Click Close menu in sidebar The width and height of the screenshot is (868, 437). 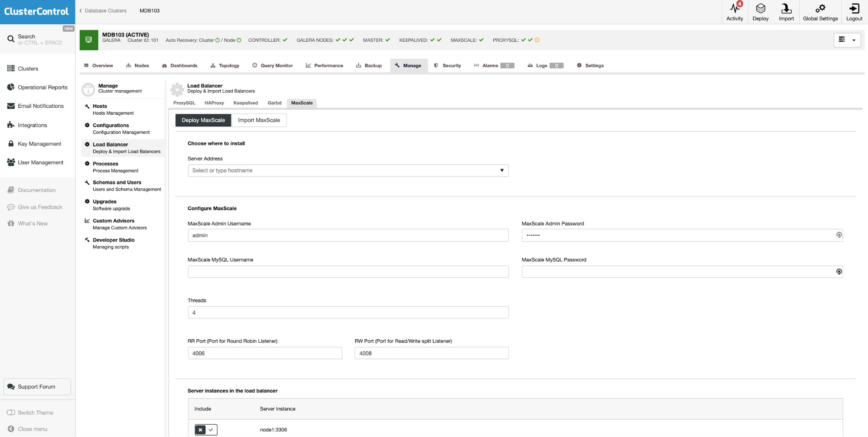click(28, 429)
